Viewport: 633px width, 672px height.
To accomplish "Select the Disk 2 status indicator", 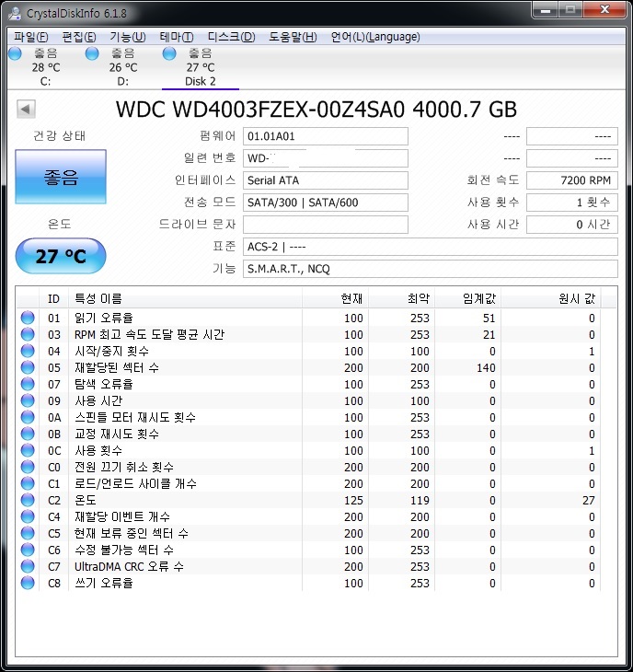I will point(169,53).
